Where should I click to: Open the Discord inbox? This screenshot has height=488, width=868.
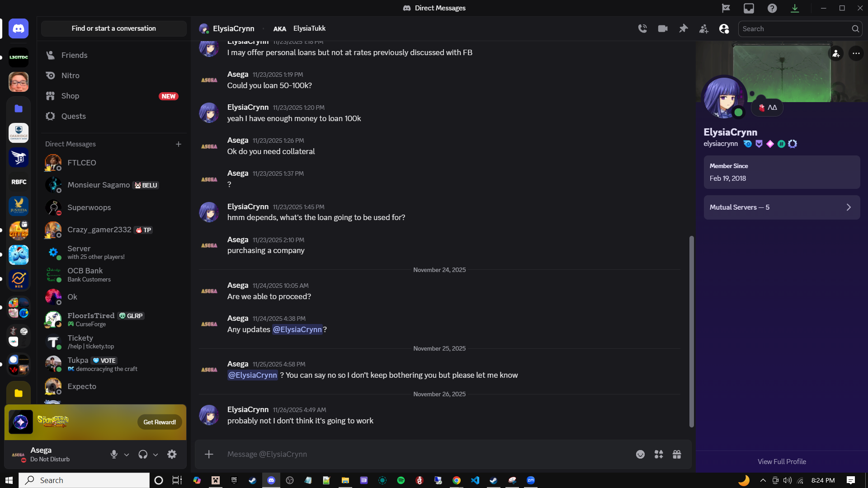pyautogui.click(x=749, y=8)
